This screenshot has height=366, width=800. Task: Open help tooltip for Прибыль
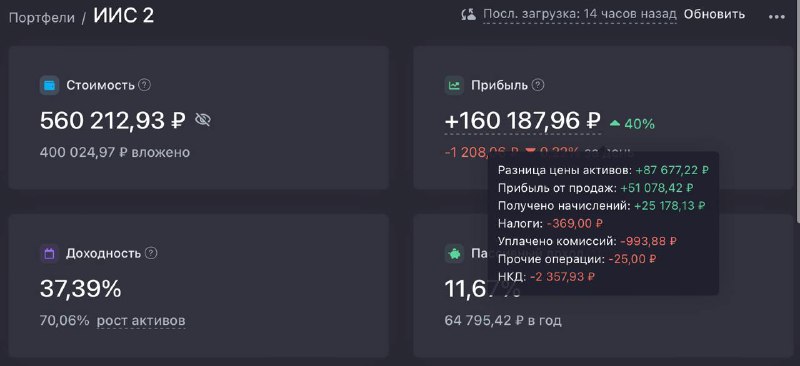coord(538,85)
